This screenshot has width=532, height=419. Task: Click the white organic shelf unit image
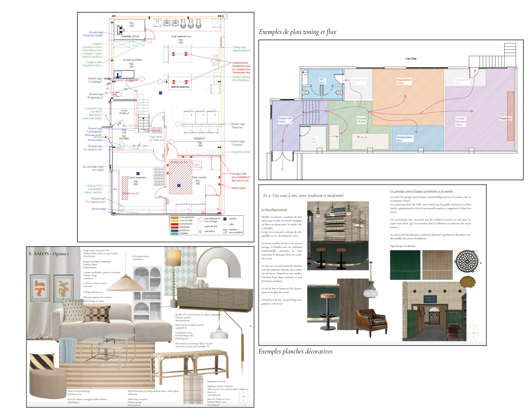147,293
